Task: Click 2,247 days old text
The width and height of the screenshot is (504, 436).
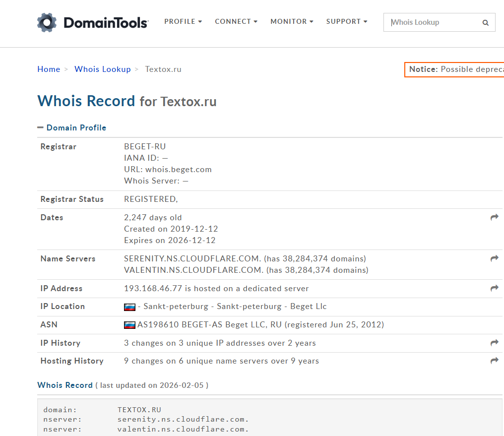Action: [x=153, y=218]
